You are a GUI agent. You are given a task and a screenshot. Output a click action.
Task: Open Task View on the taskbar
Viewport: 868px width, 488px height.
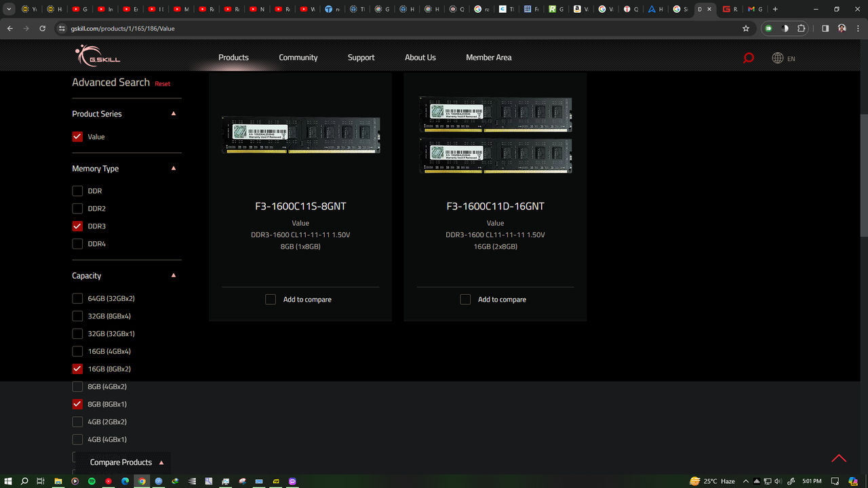[x=41, y=481]
